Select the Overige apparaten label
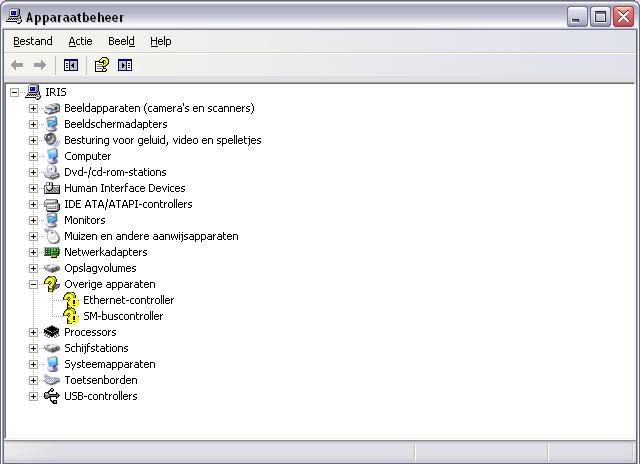Screen dimensions: 640x464 coord(110,284)
